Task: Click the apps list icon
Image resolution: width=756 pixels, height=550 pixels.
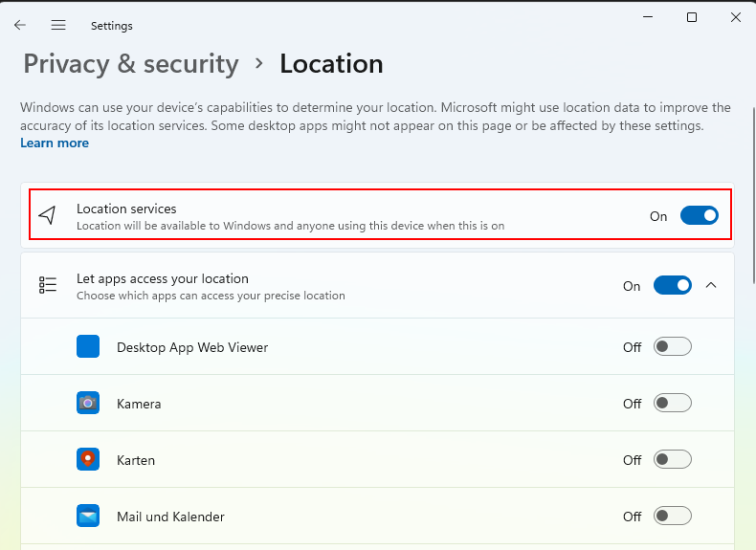Action: coord(47,285)
